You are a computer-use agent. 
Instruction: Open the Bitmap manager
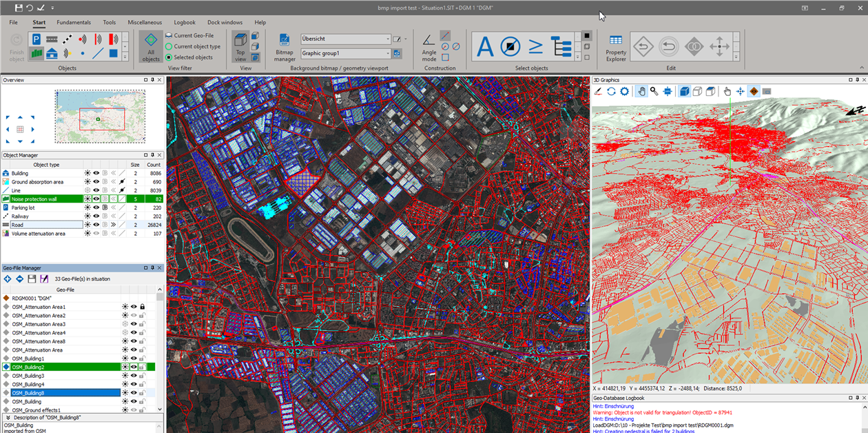pyautogui.click(x=284, y=46)
